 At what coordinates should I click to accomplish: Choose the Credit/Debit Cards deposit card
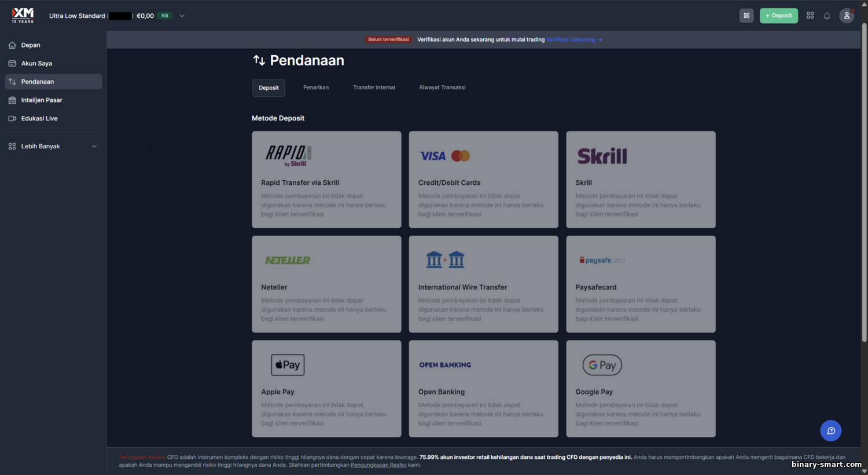click(483, 180)
